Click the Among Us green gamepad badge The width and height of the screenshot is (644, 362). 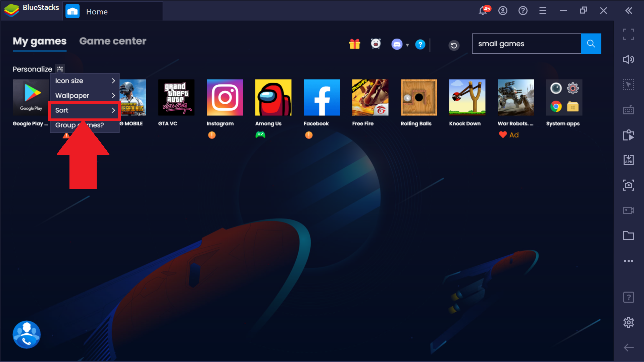(260, 135)
